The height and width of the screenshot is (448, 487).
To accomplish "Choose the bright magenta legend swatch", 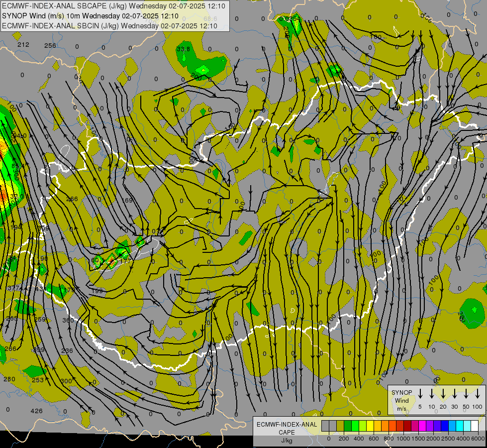I will [x=422, y=426].
